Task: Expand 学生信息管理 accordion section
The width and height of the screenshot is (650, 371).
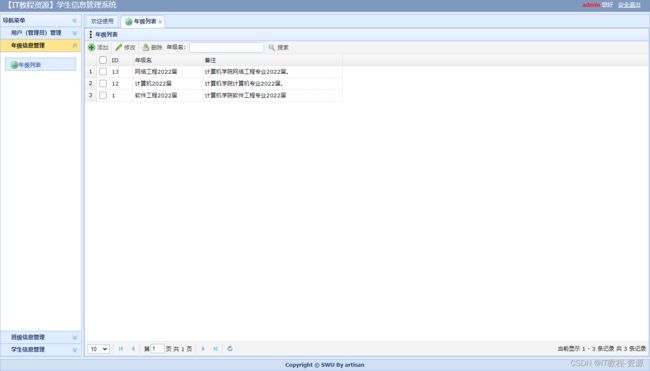Action: [40, 350]
